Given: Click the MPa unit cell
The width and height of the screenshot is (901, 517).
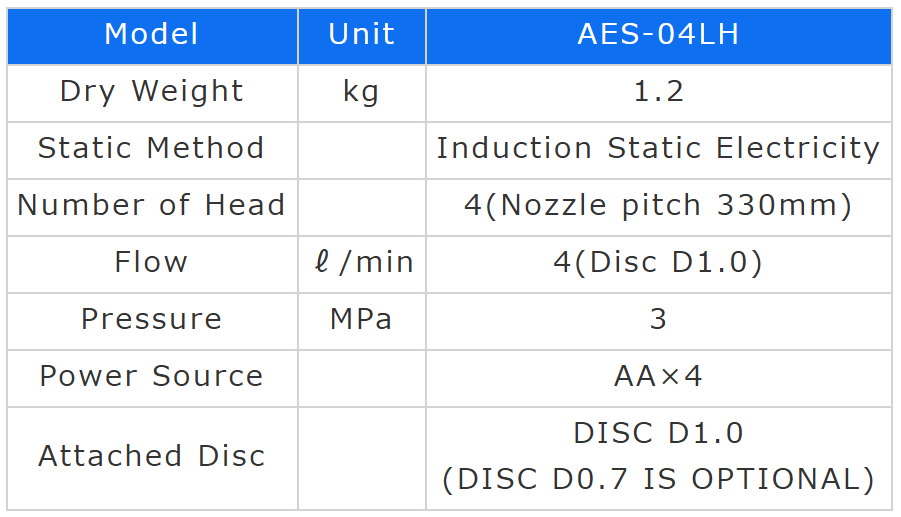Looking at the screenshot, I should point(361,320).
